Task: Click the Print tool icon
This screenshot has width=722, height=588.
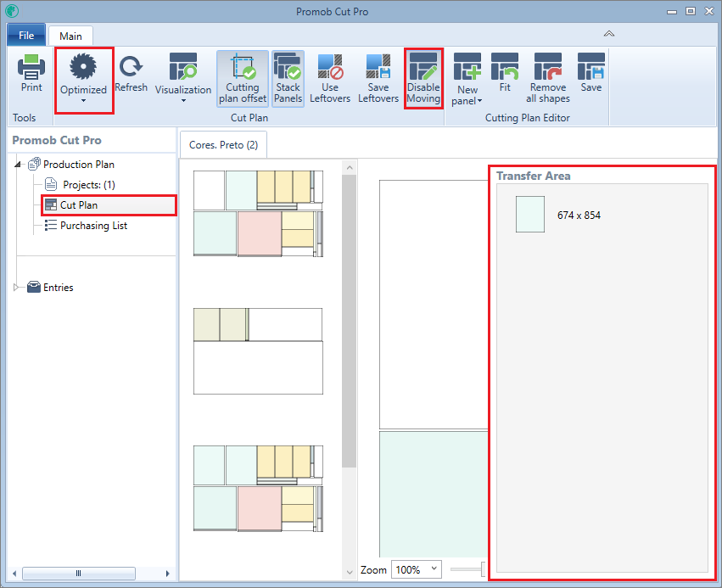Action: 31,67
